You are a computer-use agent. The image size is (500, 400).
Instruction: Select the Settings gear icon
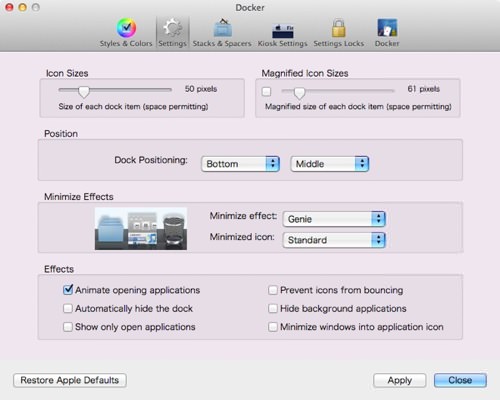[x=172, y=28]
